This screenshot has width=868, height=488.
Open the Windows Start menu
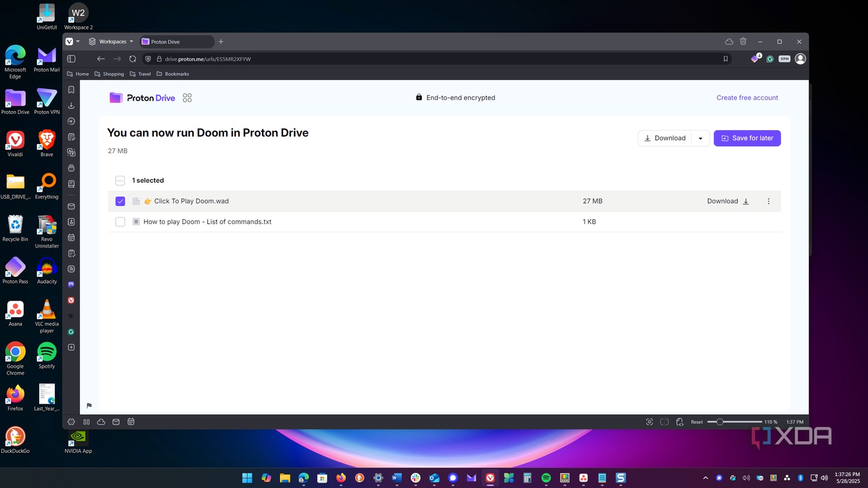point(247,478)
